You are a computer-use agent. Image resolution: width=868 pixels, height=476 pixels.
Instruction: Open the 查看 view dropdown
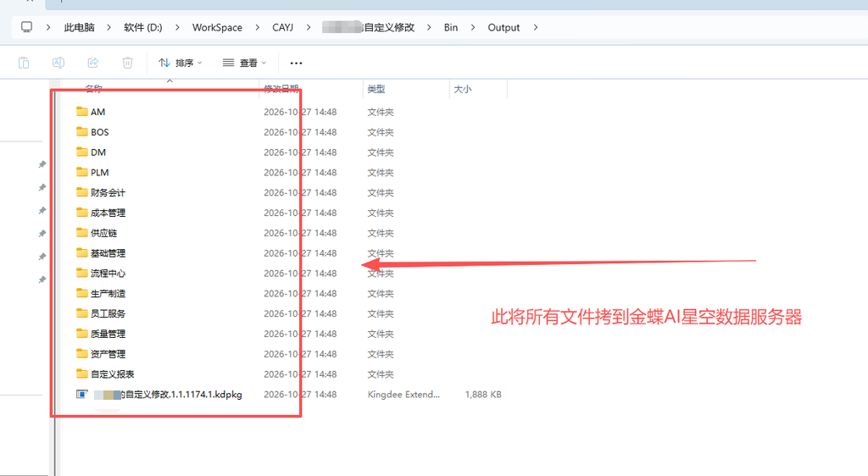click(x=245, y=63)
